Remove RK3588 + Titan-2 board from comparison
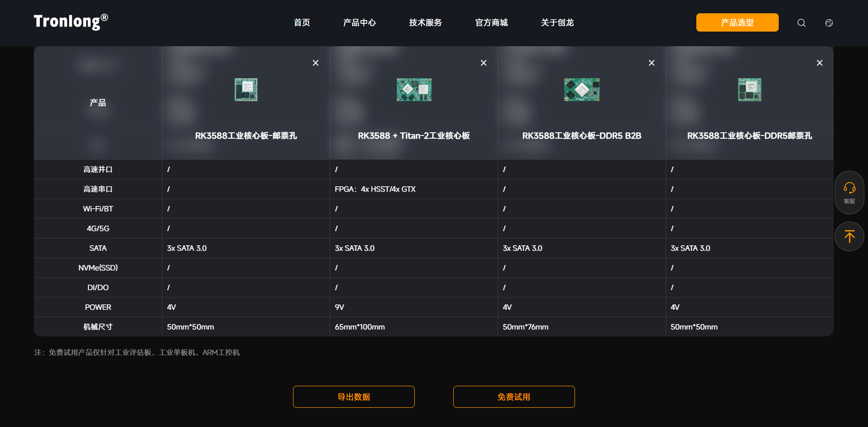Screen dimensions: 868x427 click(483, 63)
